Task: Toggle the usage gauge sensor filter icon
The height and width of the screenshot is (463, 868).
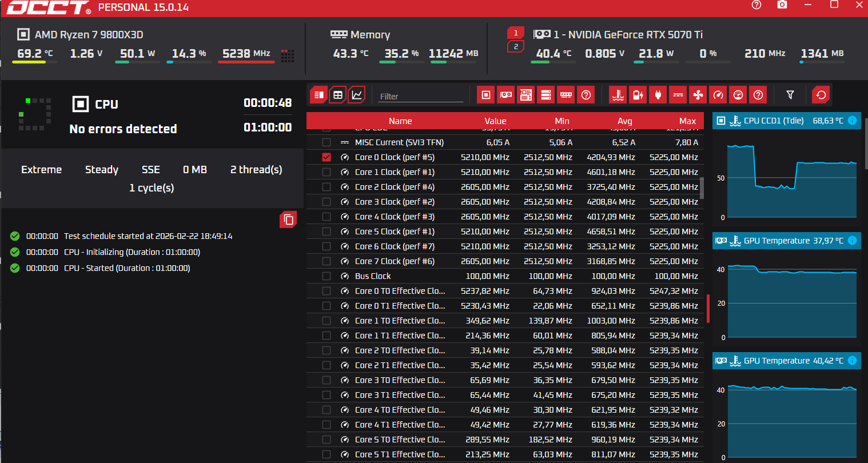Action: tap(738, 95)
